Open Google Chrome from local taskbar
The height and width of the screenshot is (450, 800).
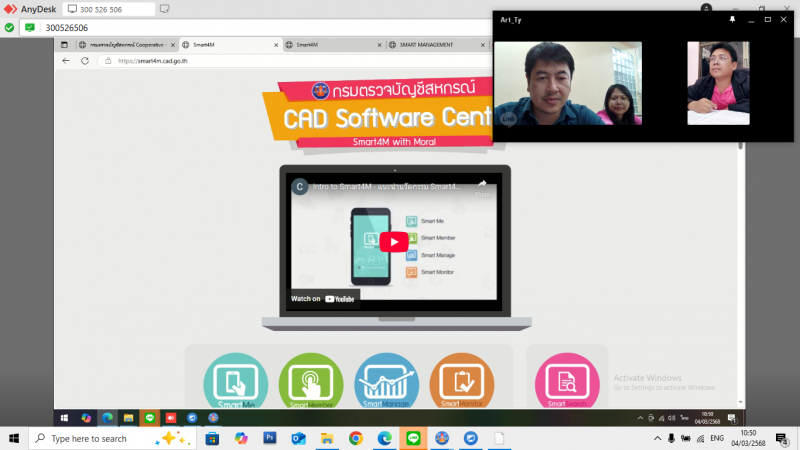(x=356, y=438)
